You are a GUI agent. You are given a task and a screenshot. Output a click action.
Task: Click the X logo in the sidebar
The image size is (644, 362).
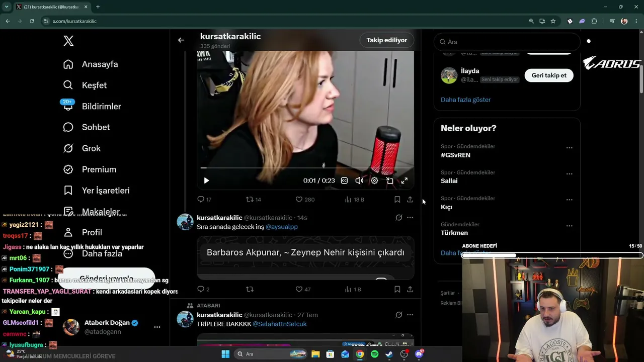click(x=68, y=41)
